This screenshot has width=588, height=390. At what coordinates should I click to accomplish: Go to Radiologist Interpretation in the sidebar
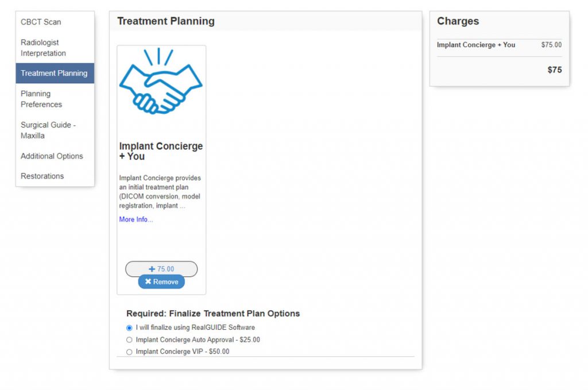pos(43,48)
